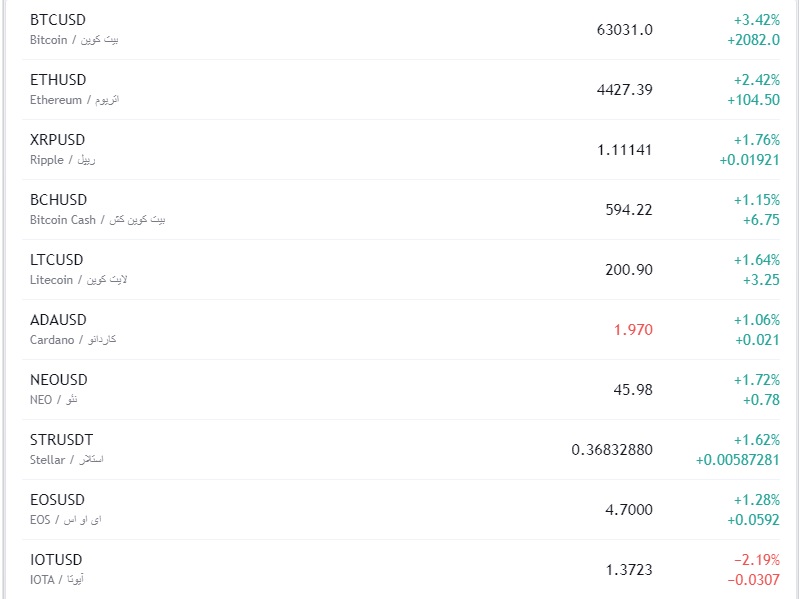Open the NEOUSD symbol row
The width and height of the screenshot is (799, 599).
pyautogui.click(x=59, y=380)
